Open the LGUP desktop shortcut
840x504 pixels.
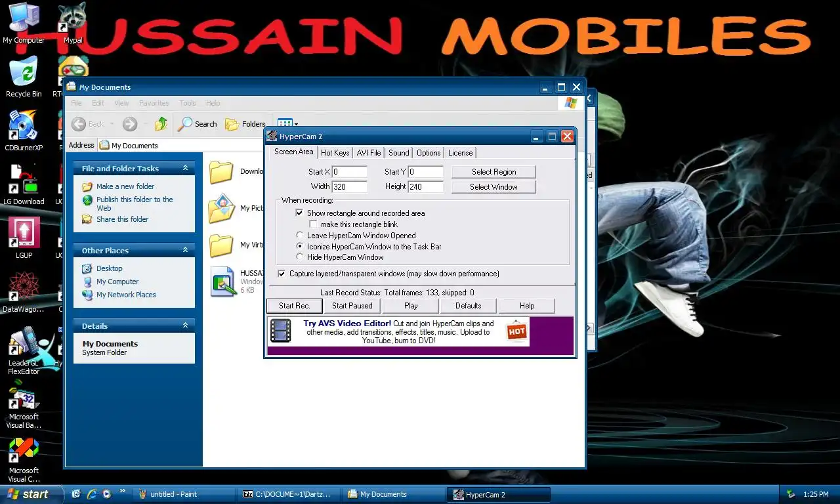tap(24, 238)
